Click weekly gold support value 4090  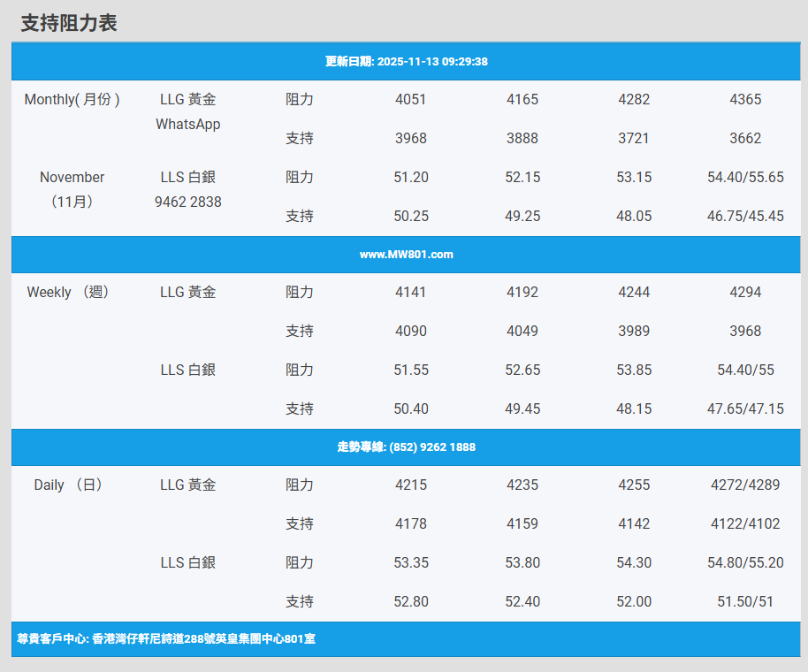pyautogui.click(x=410, y=332)
